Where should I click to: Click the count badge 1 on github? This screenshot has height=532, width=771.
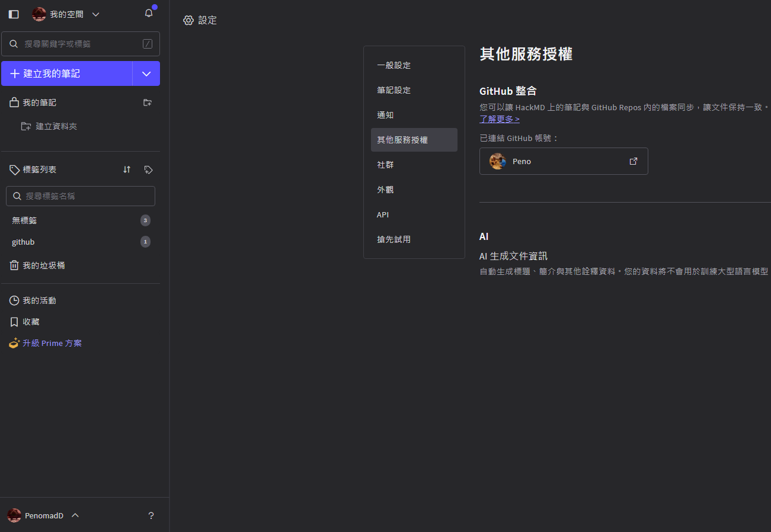pos(145,242)
